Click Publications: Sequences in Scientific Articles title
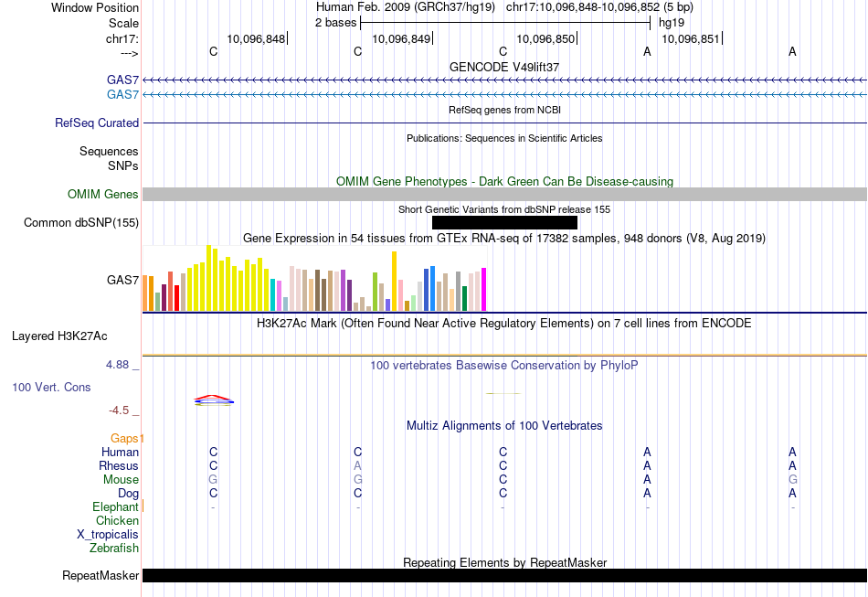This screenshot has width=868, height=597. coord(504,138)
